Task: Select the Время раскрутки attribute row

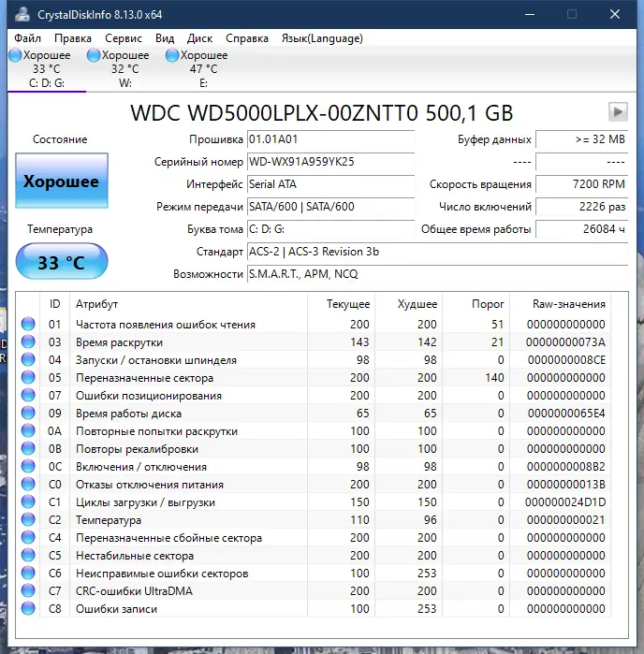Action: (313, 342)
